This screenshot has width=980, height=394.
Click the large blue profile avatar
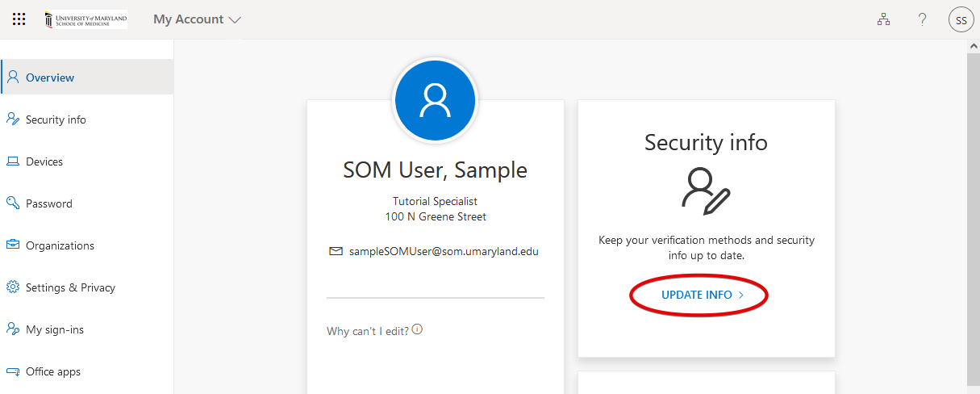coord(436,100)
